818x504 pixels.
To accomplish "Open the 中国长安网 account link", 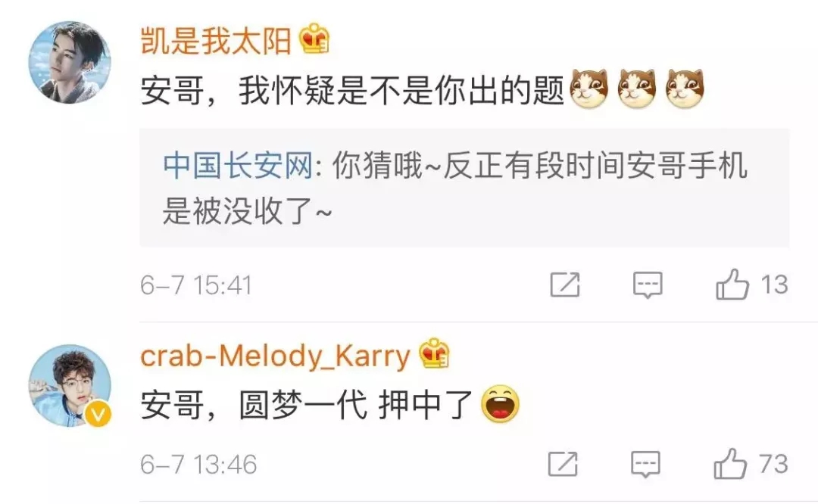I will tap(238, 166).
